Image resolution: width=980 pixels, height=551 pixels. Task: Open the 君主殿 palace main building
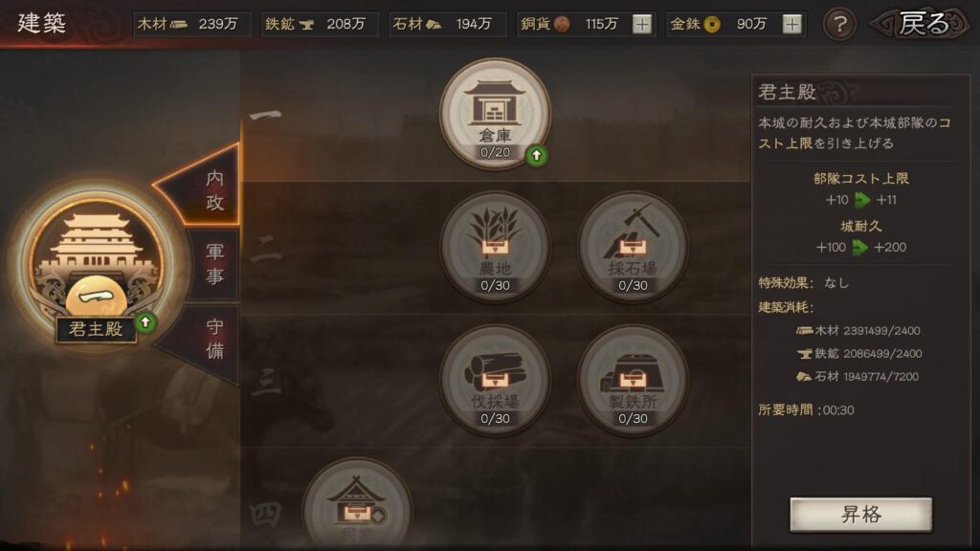tap(96, 266)
